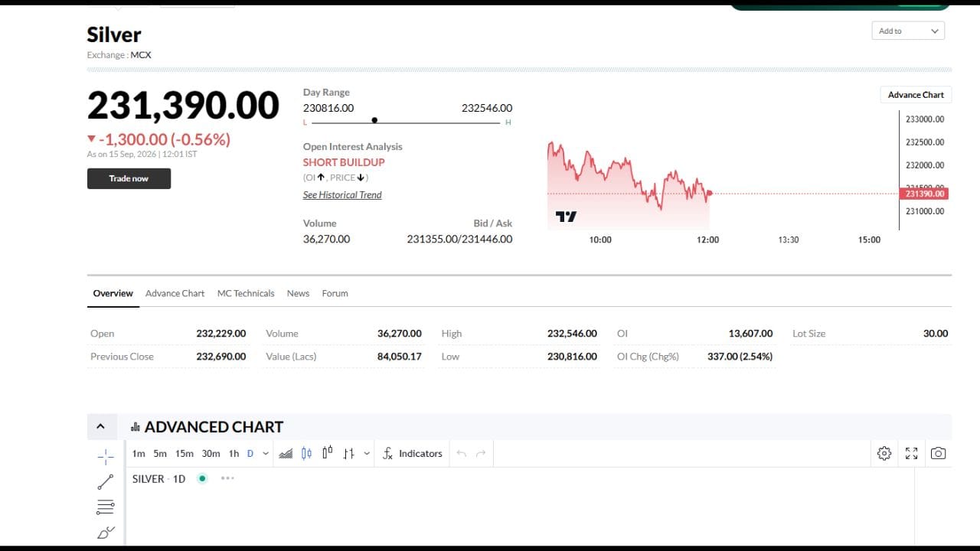Set chart interval to 15m
This screenshot has width=980, height=551.
point(185,454)
